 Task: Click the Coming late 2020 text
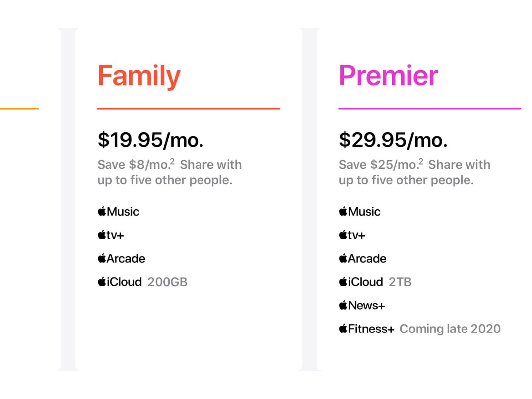[450, 329]
